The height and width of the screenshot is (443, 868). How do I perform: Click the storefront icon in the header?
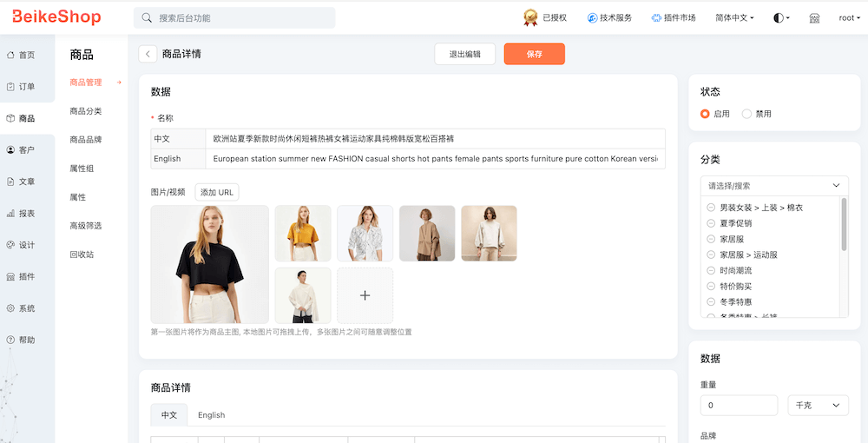814,17
